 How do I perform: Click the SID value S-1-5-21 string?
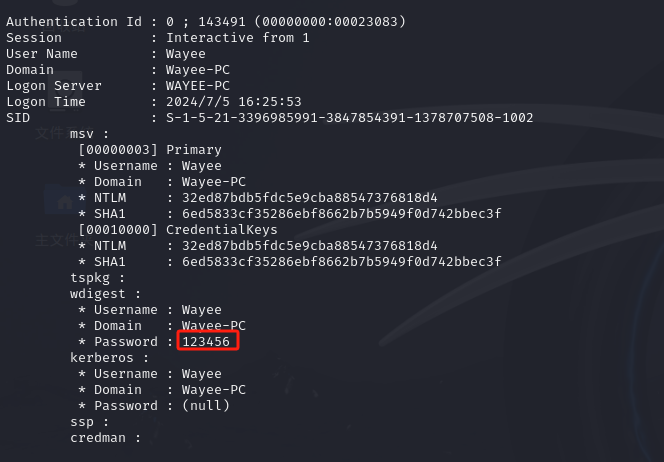coord(350,117)
